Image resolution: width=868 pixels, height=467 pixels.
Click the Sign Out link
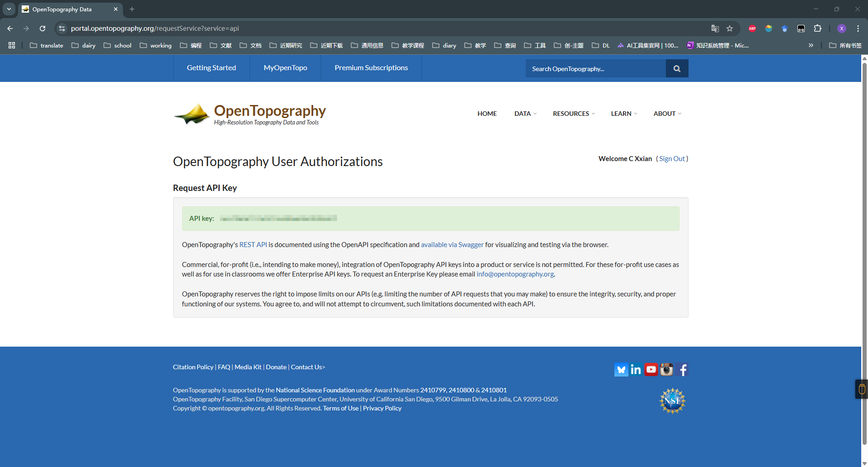(x=672, y=159)
